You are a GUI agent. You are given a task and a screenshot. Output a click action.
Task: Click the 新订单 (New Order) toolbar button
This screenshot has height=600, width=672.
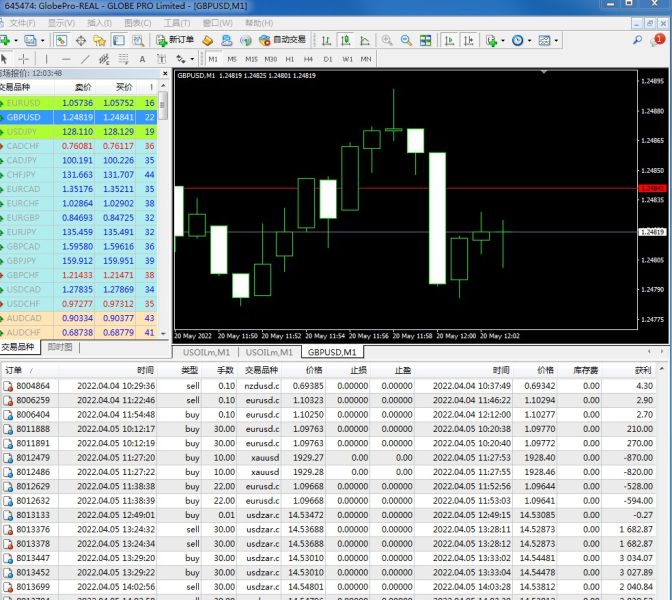coord(175,40)
